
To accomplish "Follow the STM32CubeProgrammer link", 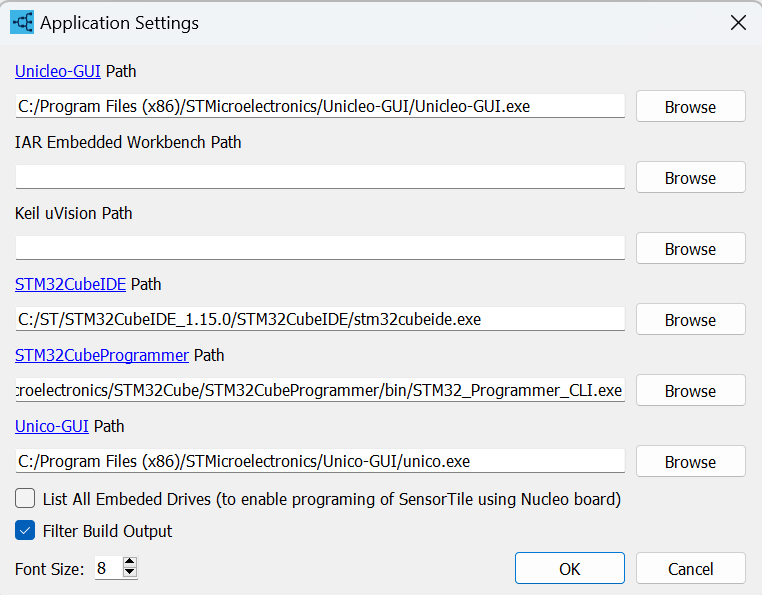I will (x=102, y=355).
